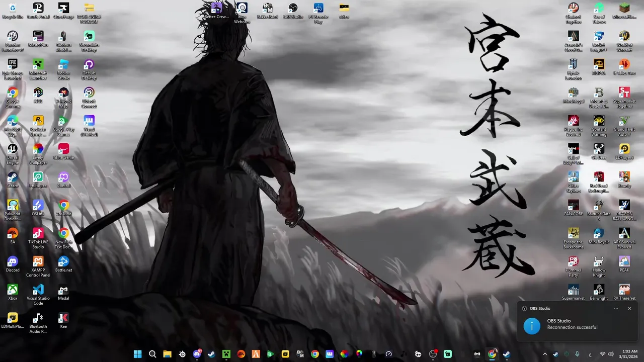Open Google Chrome desktop shortcut
Screen dimensions: 644x362
click(13, 98)
